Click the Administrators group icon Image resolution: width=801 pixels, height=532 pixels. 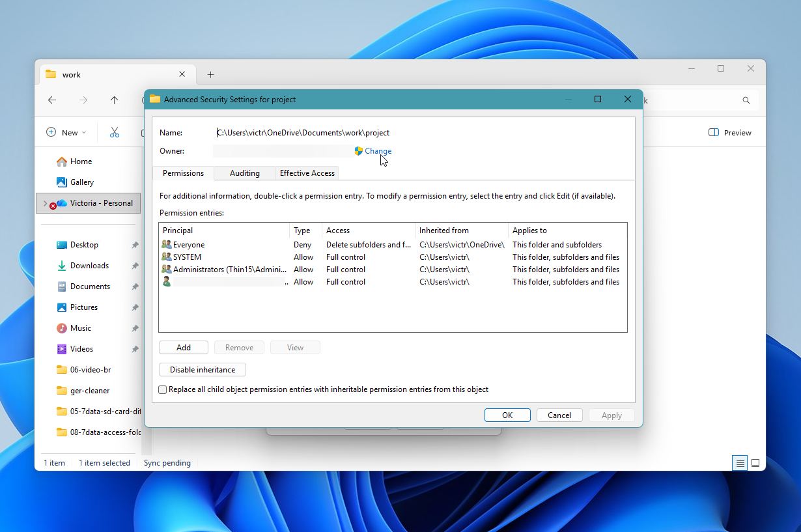point(167,270)
